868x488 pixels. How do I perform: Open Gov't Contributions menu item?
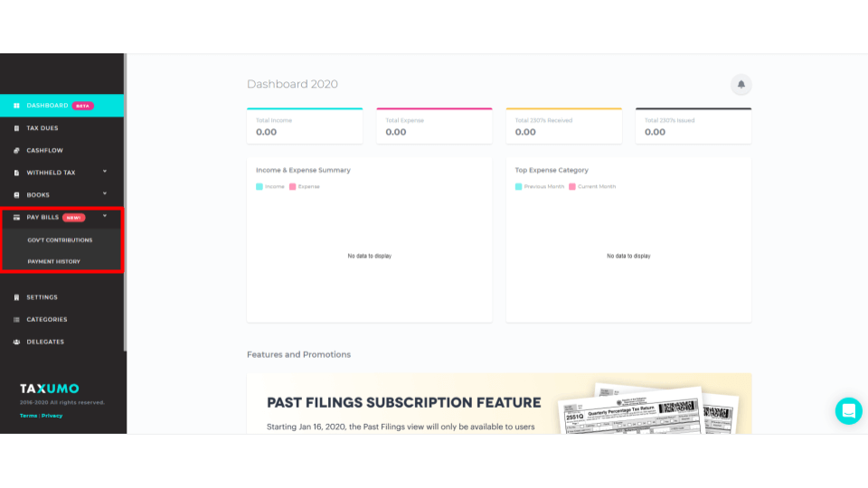coord(61,240)
